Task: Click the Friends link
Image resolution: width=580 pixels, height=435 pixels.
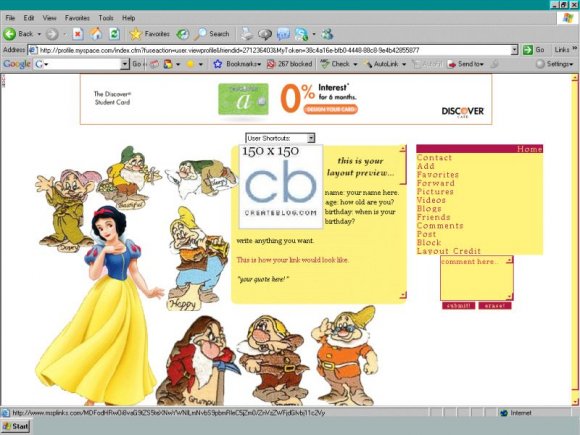Action: pos(434,217)
